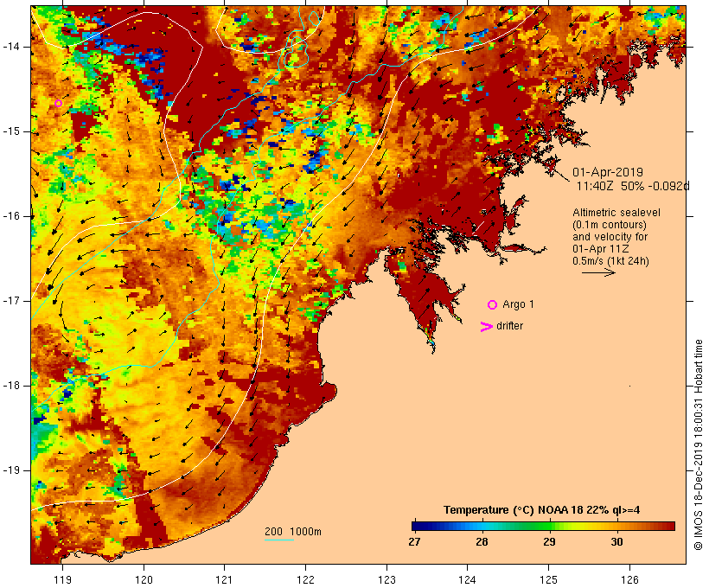
Task: Click the Argo 1 legend circle
Action: pos(493,305)
